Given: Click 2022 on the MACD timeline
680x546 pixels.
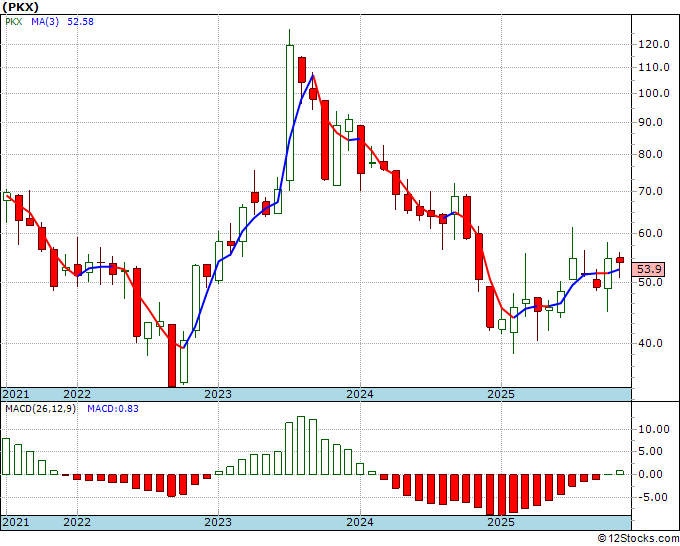Looking at the screenshot, I should (77, 522).
